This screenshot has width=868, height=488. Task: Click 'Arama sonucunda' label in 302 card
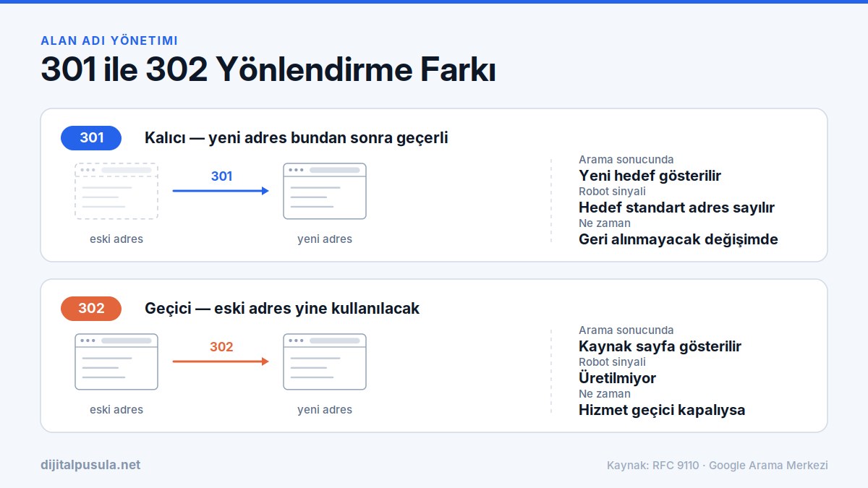(626, 330)
